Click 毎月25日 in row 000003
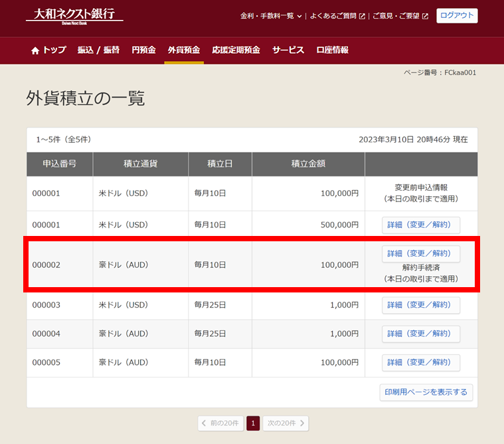 tap(210, 305)
